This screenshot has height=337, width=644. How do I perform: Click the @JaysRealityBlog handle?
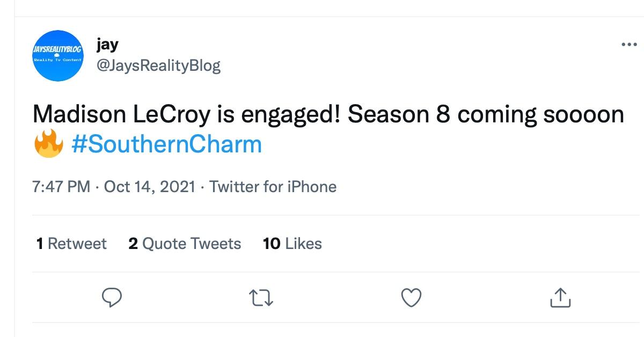(158, 65)
